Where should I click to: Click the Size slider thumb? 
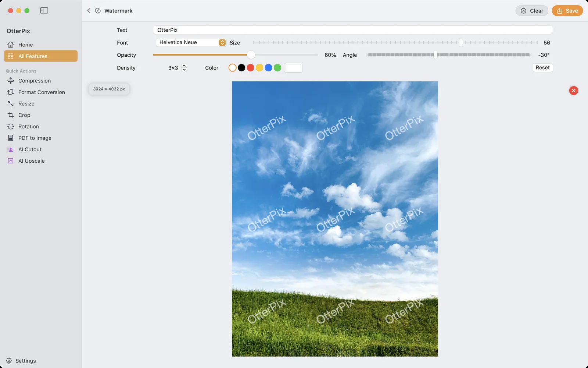pyautogui.click(x=461, y=42)
